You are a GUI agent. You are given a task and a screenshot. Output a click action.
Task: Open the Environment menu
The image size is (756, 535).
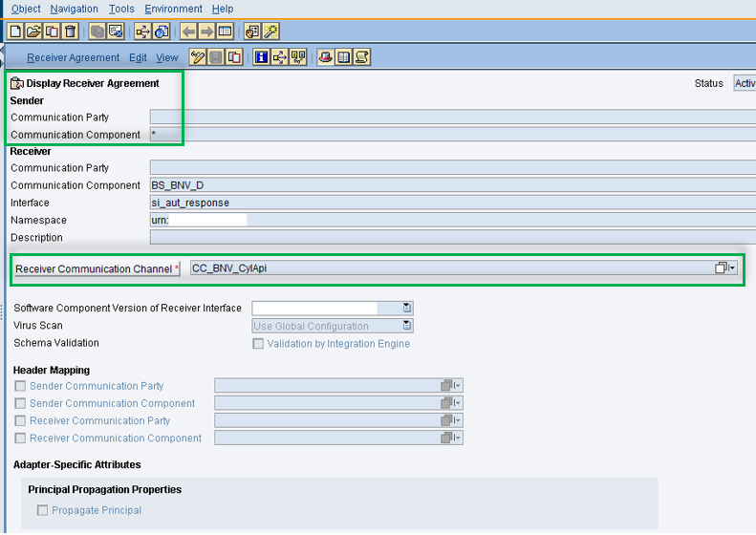174,9
